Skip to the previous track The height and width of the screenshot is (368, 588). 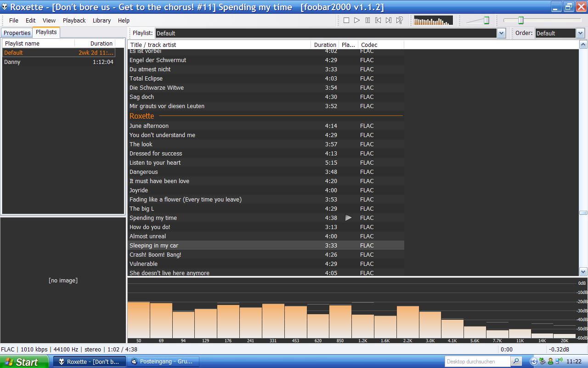point(378,20)
